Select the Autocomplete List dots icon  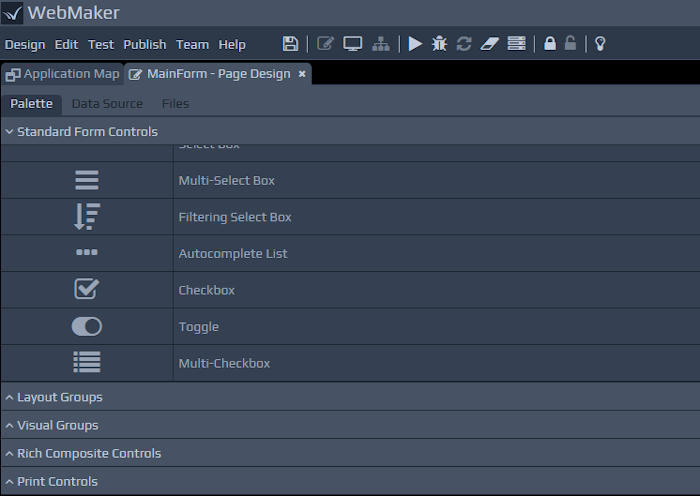tap(87, 253)
